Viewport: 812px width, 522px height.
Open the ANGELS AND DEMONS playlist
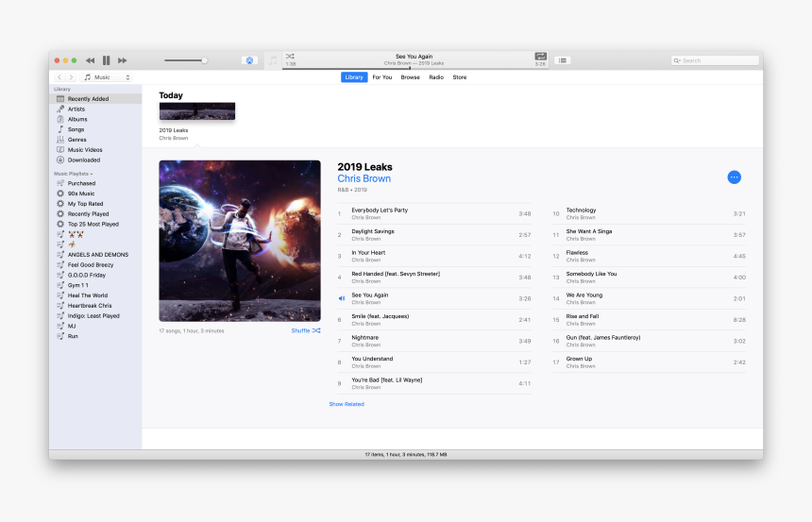click(x=95, y=255)
